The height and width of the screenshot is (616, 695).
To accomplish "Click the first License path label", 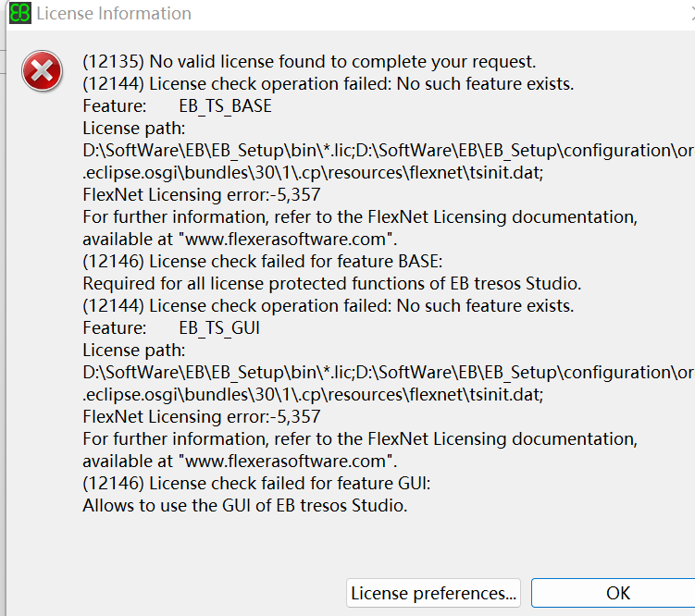I will click(134, 129).
